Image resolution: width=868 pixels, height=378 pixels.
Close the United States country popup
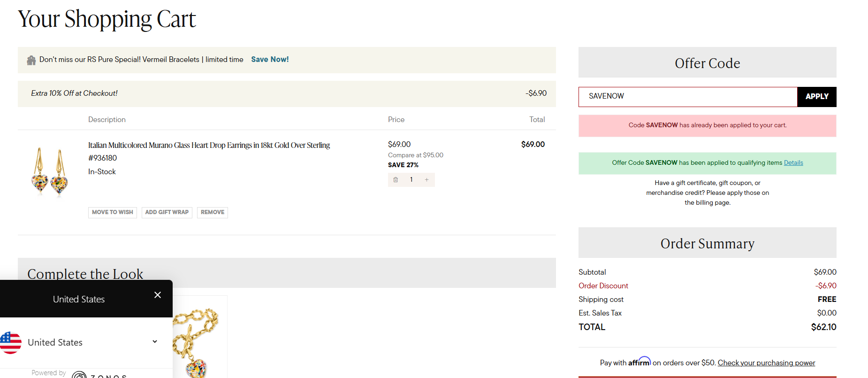coord(158,295)
